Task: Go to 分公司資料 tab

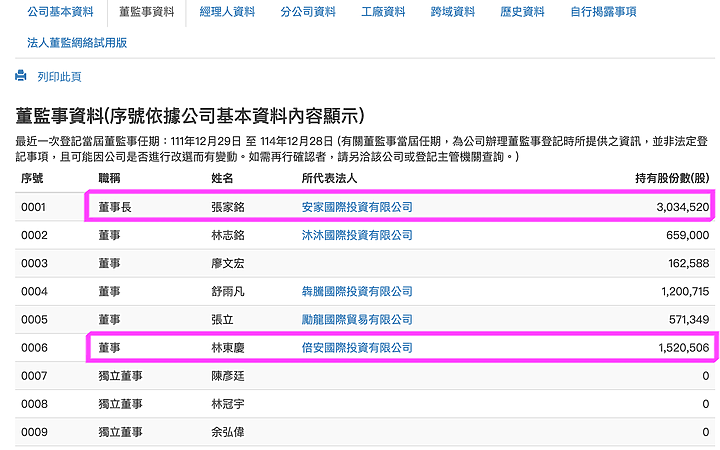Action: click(308, 12)
